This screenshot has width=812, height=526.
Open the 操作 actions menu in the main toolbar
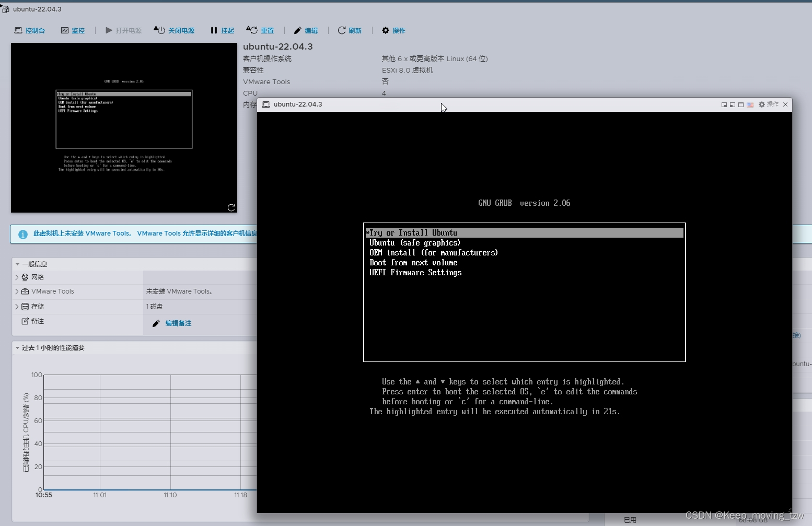tap(393, 30)
